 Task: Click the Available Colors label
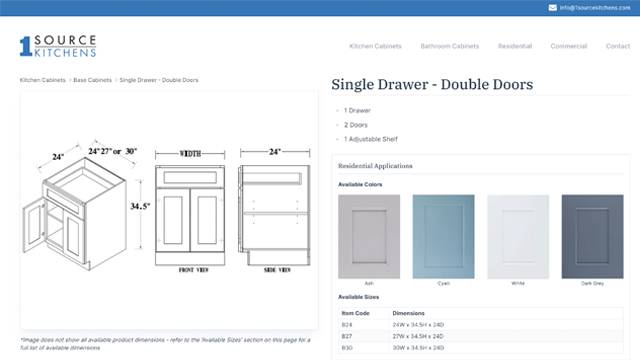click(x=360, y=184)
